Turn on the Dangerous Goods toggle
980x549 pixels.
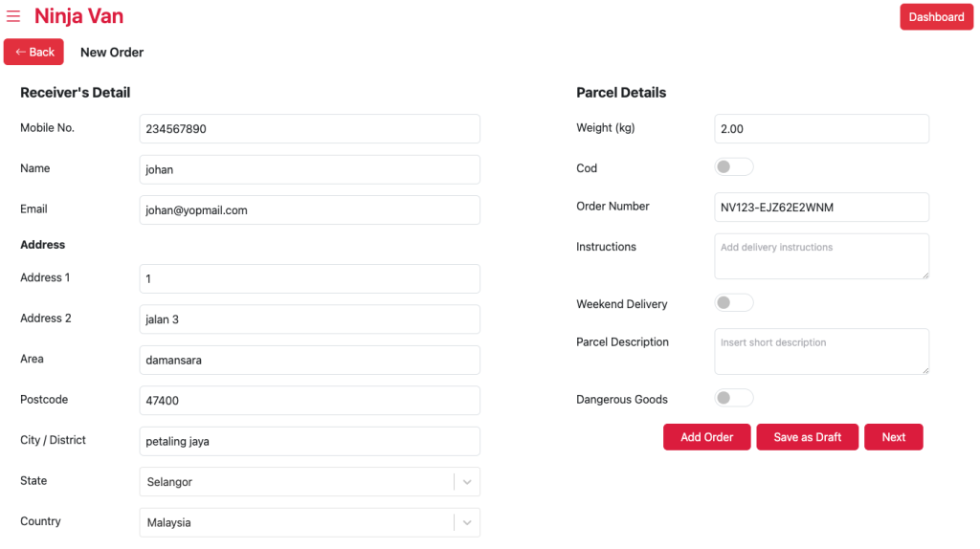click(x=734, y=398)
